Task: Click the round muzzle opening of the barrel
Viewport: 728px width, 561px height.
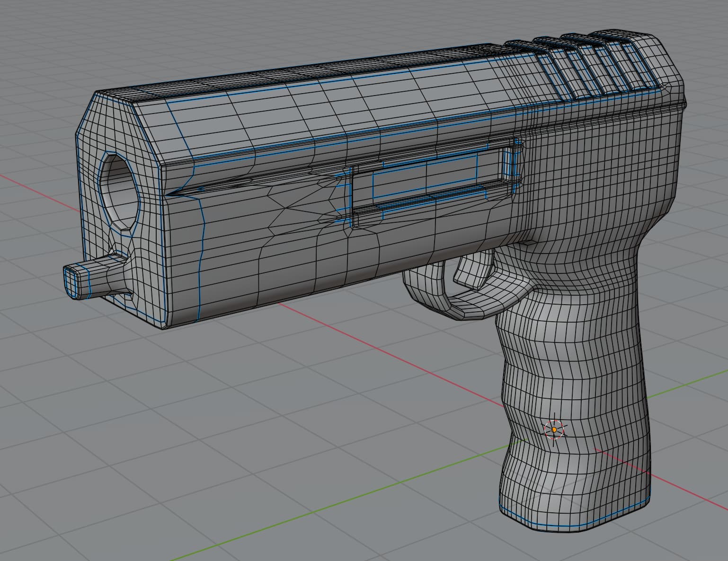Action: click(x=120, y=193)
